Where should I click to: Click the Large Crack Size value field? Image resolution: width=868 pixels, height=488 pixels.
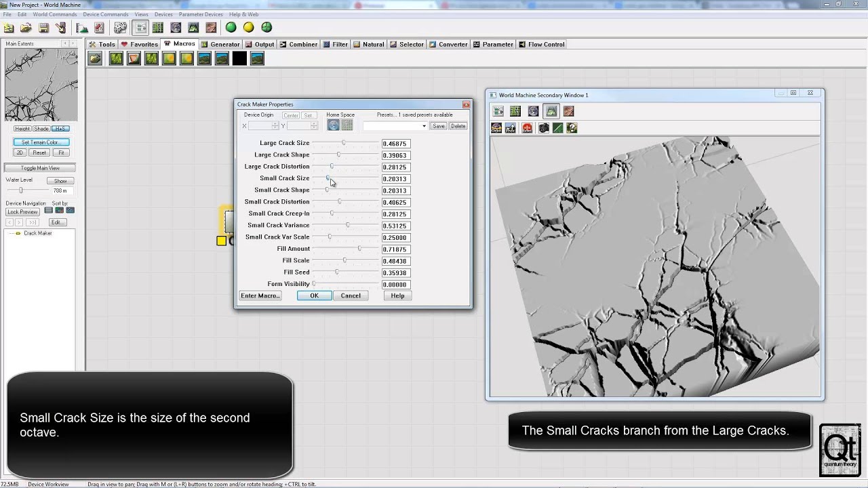pos(395,144)
